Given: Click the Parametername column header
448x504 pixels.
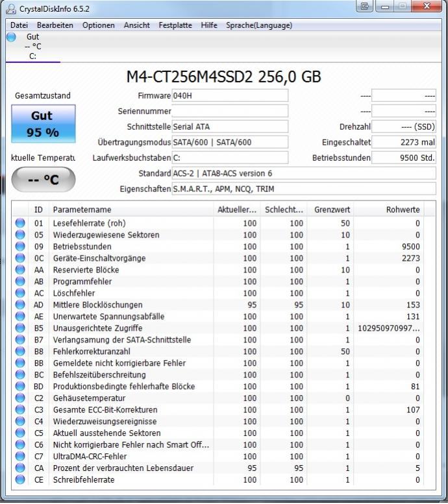Looking at the screenshot, I should 131,210.
